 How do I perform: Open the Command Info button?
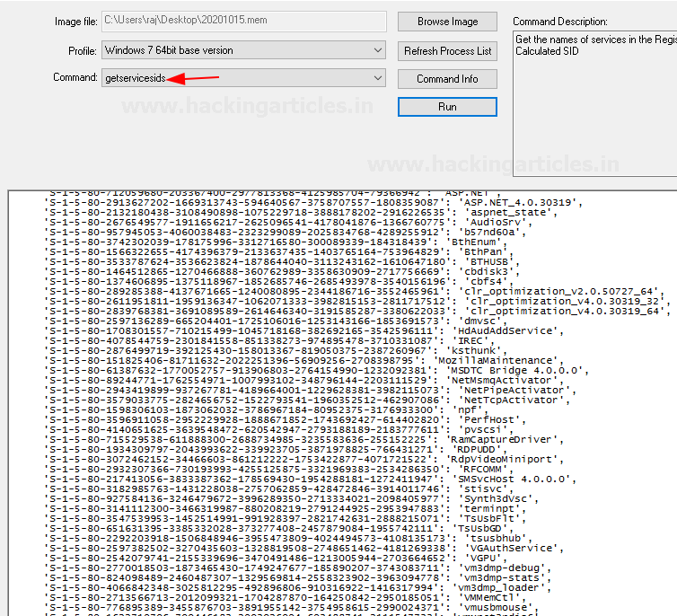pyautogui.click(x=447, y=79)
